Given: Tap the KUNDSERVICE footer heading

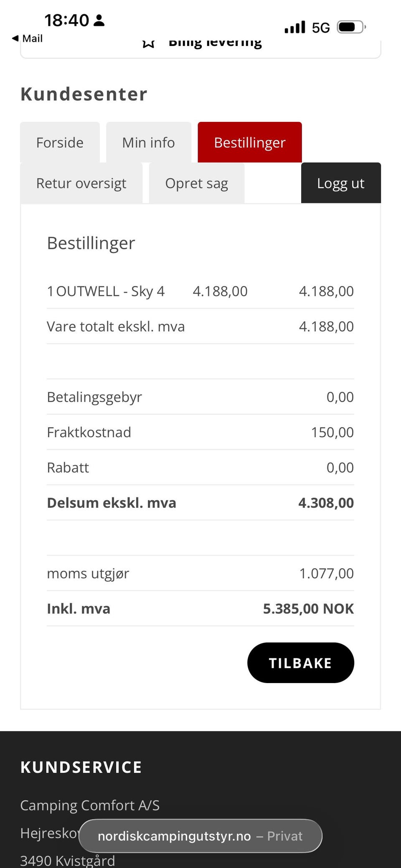Looking at the screenshot, I should coord(81,767).
